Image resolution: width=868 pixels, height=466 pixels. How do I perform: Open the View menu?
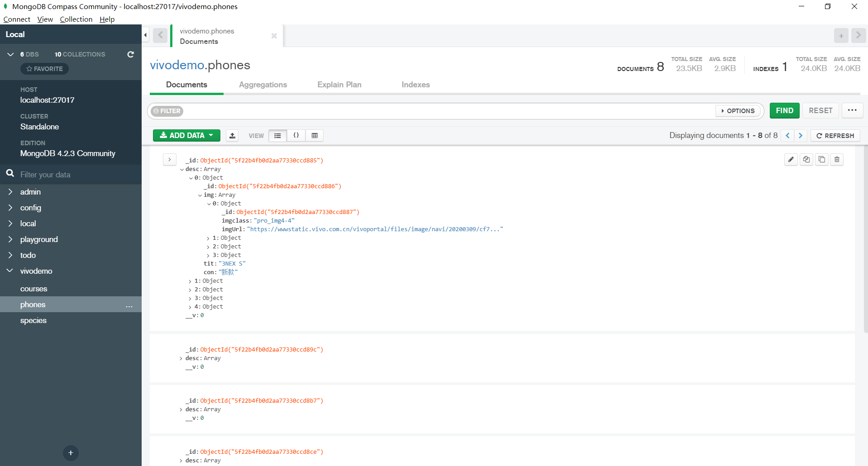coord(45,19)
